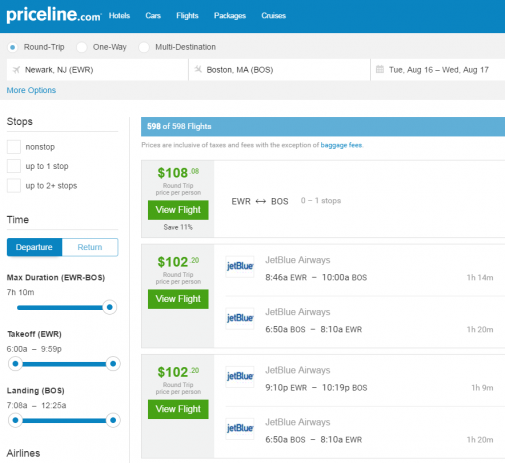The height and width of the screenshot is (463, 505).
Task: Open the Hotels menu item
Action: (119, 16)
